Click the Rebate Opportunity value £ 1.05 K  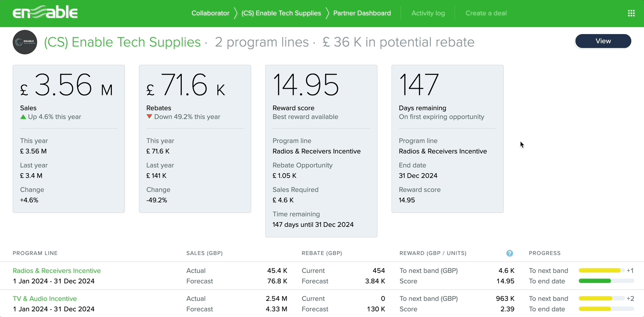tap(284, 176)
